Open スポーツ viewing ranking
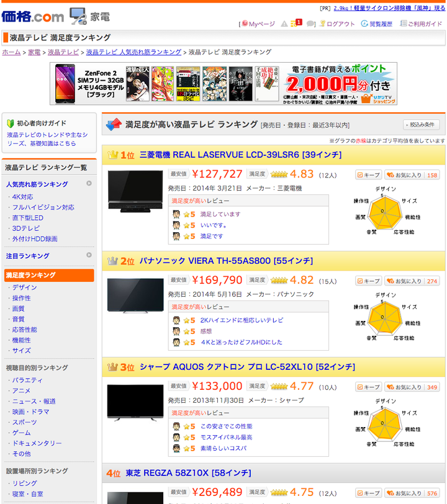 tap(24, 422)
